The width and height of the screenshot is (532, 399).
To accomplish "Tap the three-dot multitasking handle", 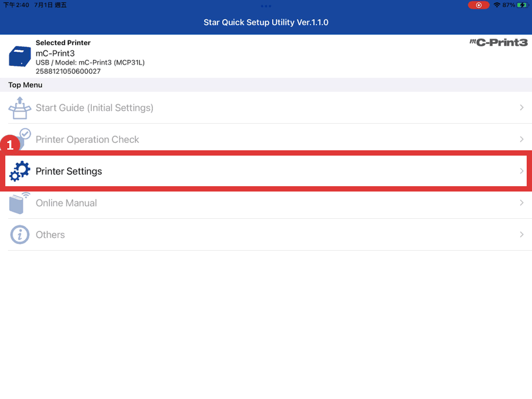I will pos(266,6).
